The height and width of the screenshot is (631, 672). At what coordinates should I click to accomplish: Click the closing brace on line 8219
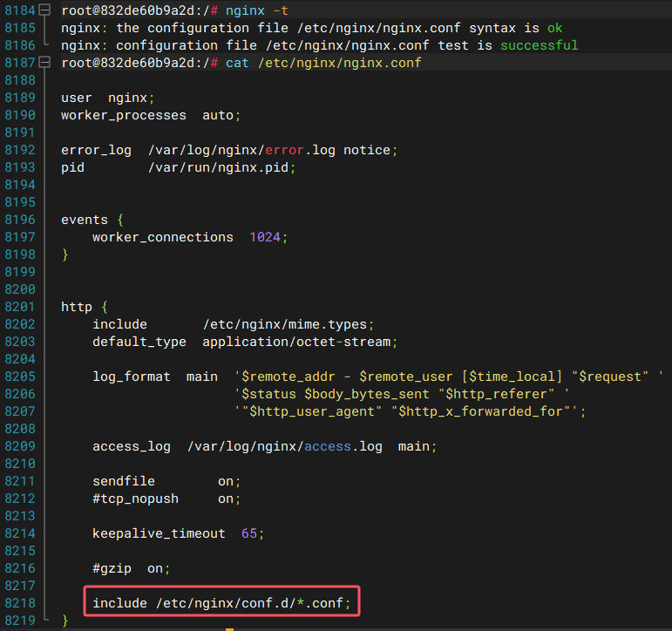pos(64,621)
